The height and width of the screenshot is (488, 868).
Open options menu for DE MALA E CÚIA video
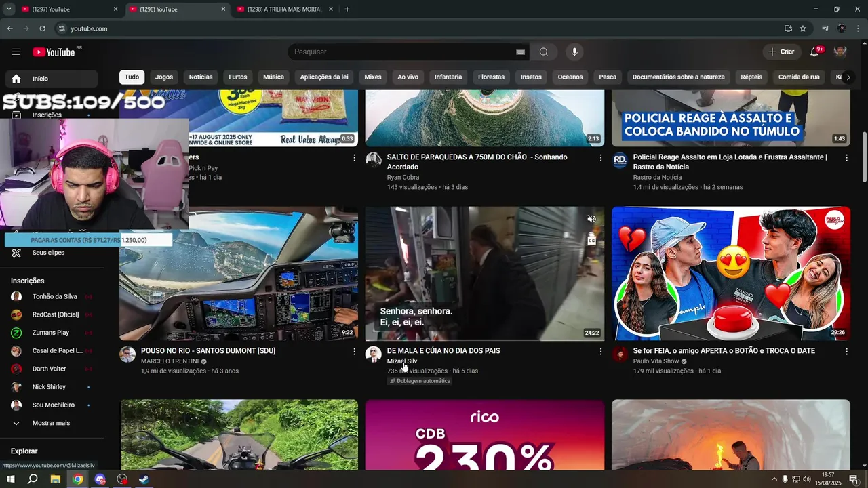(600, 352)
